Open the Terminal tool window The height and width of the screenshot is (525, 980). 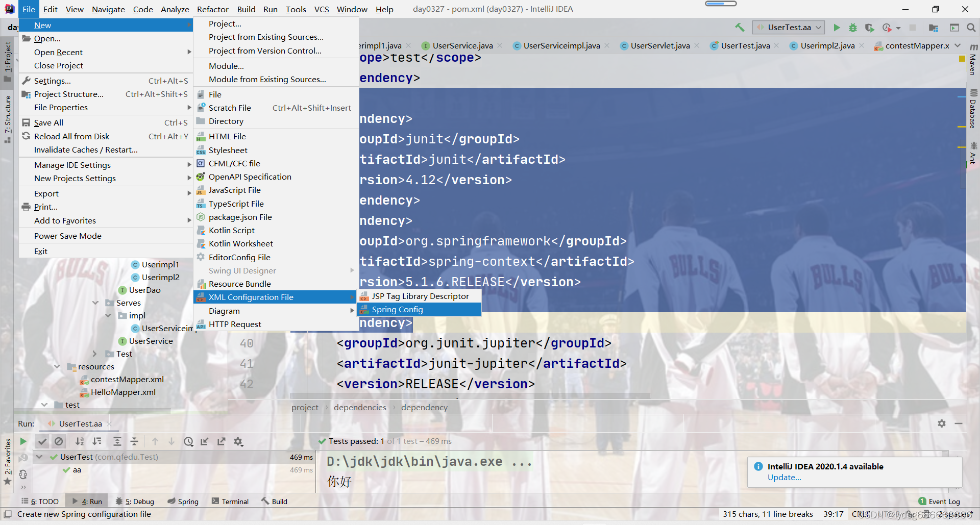[x=230, y=502]
